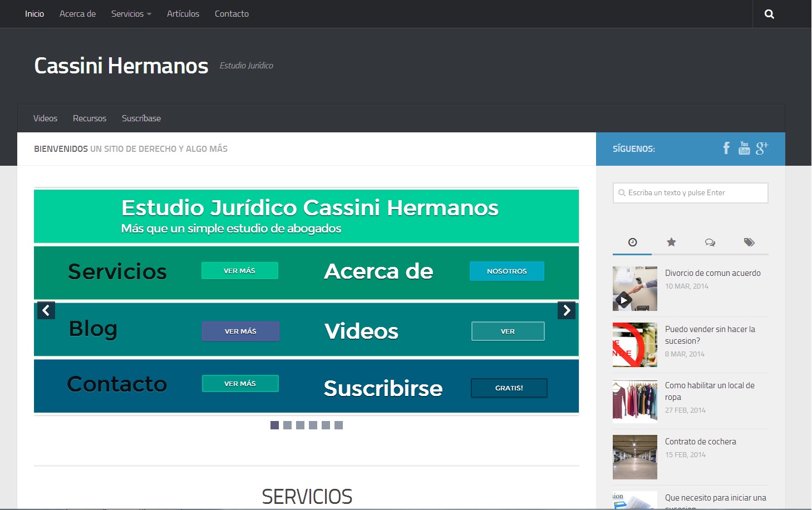The width and height of the screenshot is (812, 510).
Task: Select fifth slider pagination square
Action: [326, 425]
